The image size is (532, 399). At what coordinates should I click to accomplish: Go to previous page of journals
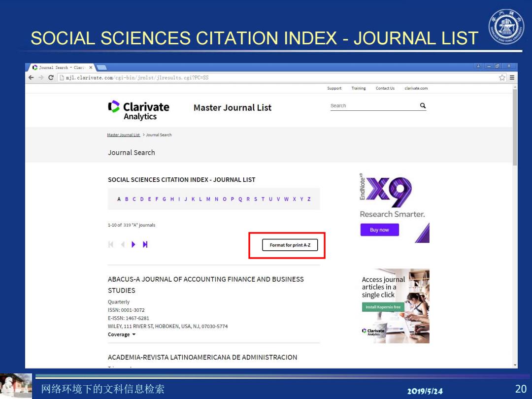point(123,244)
